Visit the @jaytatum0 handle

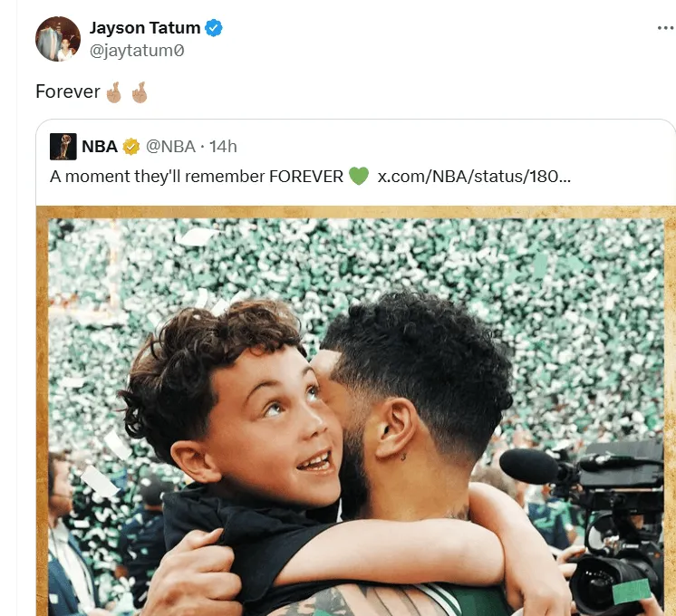137,52
